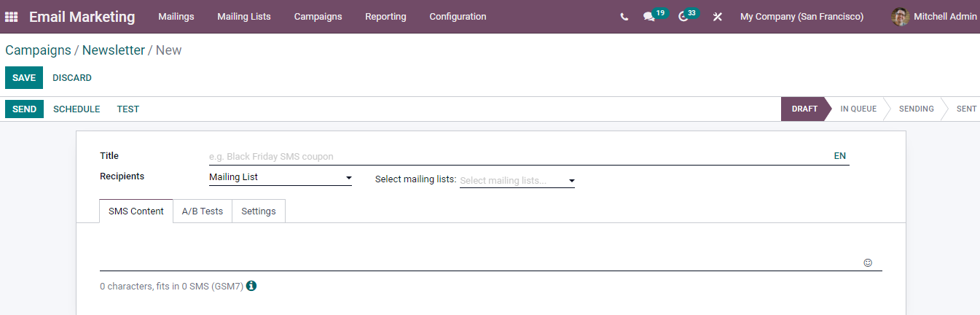The height and width of the screenshot is (315, 980).
Task: Click the debug tools X icon
Action: (x=717, y=17)
